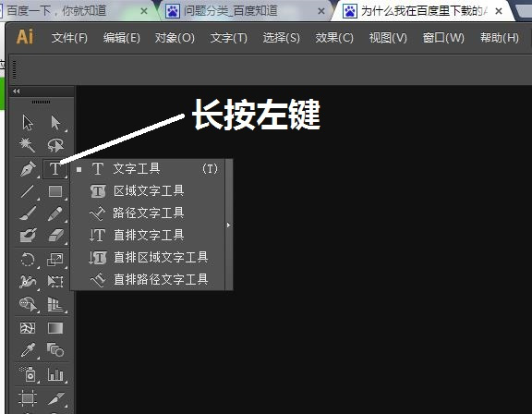Select the Column Graph tool
Image resolution: width=532 pixels, height=414 pixels.
coord(55,374)
